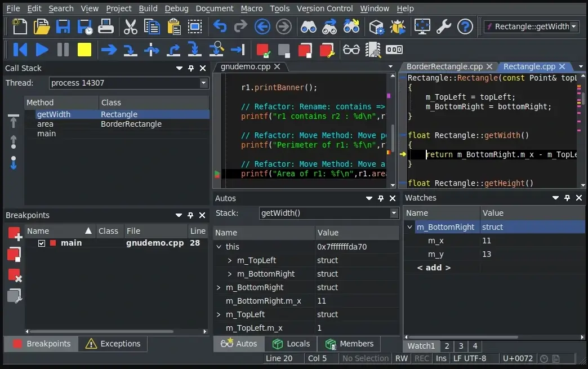
Task: Collapse m_BottomRight in Watches panel
Action: point(410,227)
